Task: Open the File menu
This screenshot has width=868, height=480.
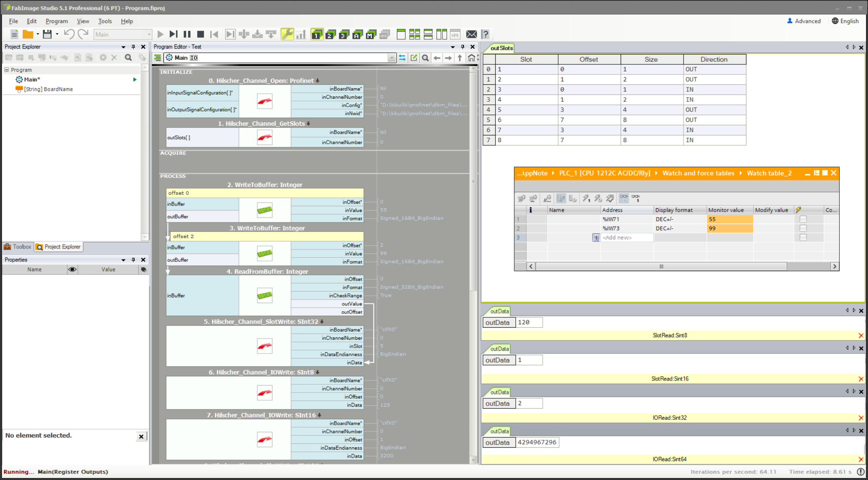Action: point(14,21)
